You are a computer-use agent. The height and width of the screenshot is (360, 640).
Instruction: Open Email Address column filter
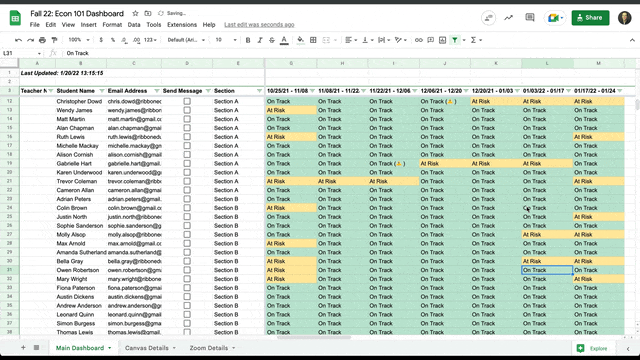point(157,91)
